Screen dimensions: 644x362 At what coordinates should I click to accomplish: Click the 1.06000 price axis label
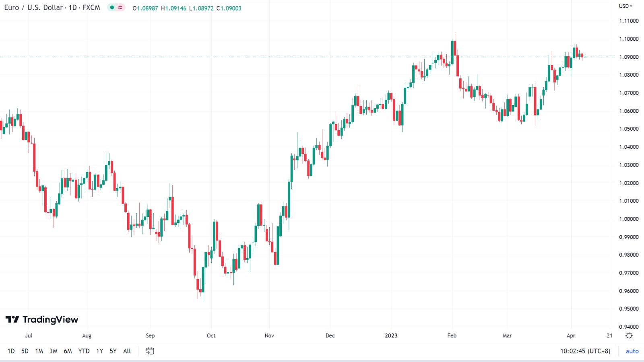tap(629, 111)
